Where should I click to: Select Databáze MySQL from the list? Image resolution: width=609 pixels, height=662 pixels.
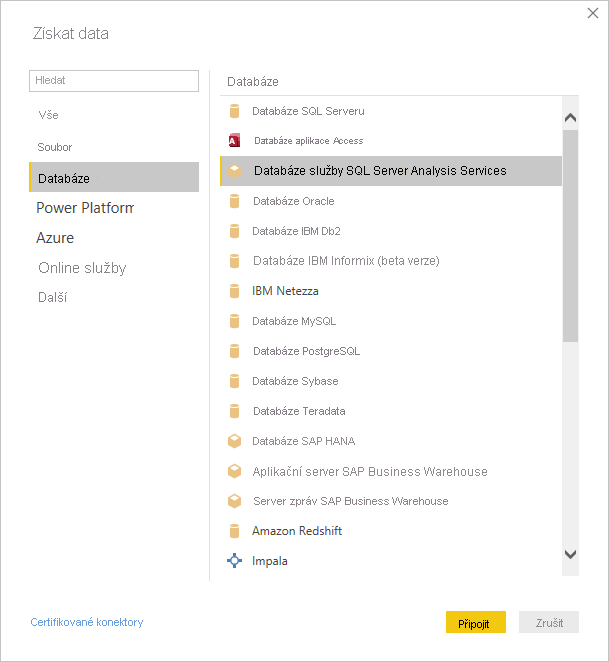[x=294, y=321]
